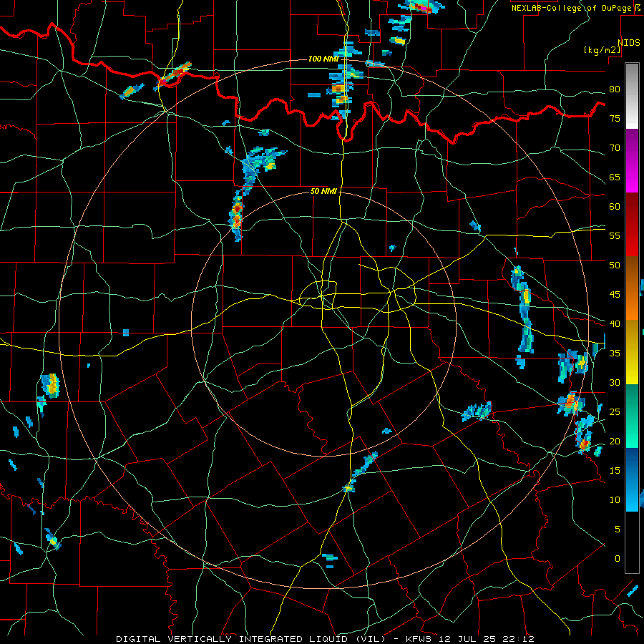Click the legend value 20
Viewport: 644px width, 644px height.
(x=615, y=441)
